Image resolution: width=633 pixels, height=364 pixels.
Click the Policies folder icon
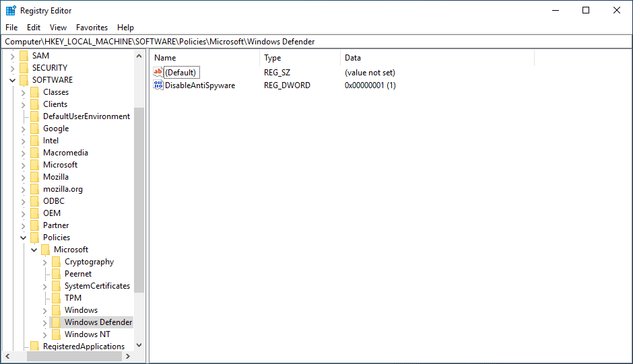[35, 238]
